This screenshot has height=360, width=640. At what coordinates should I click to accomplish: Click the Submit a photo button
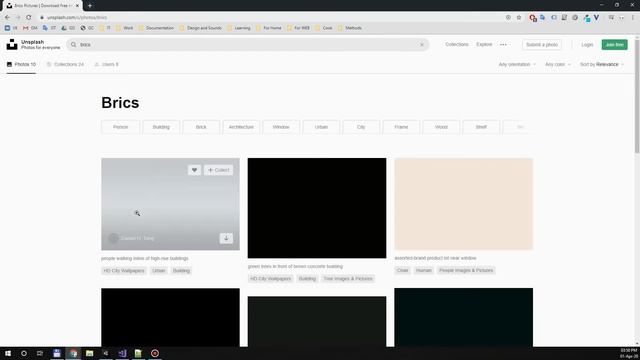point(542,44)
